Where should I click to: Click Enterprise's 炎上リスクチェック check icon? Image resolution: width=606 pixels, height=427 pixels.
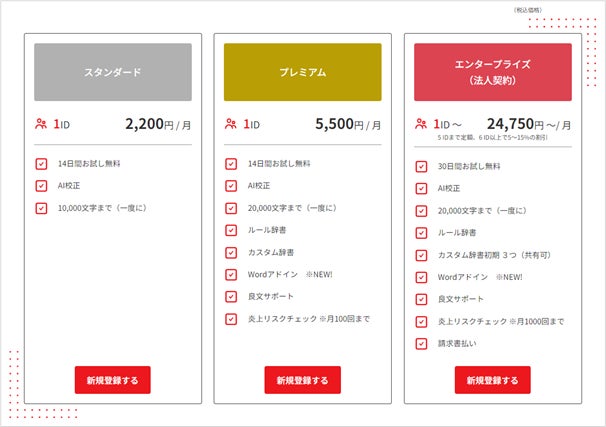(421, 321)
